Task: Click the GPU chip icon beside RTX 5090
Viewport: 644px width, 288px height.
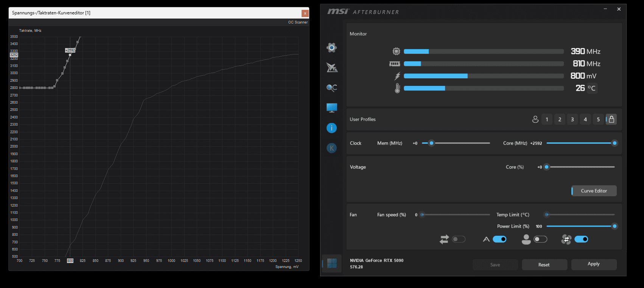Action: pyautogui.click(x=332, y=263)
